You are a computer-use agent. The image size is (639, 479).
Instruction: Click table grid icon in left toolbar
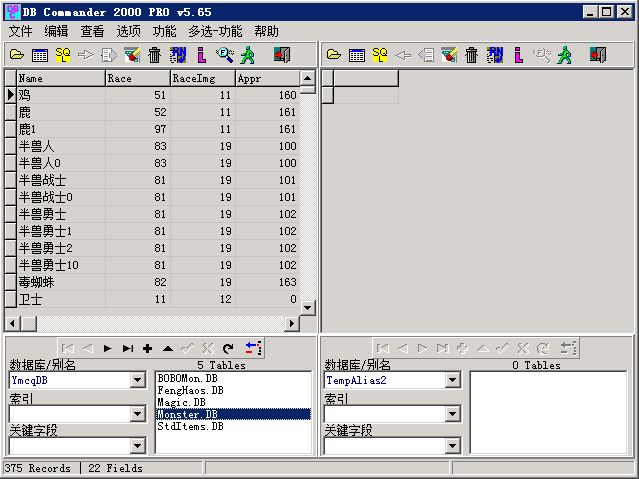point(40,55)
